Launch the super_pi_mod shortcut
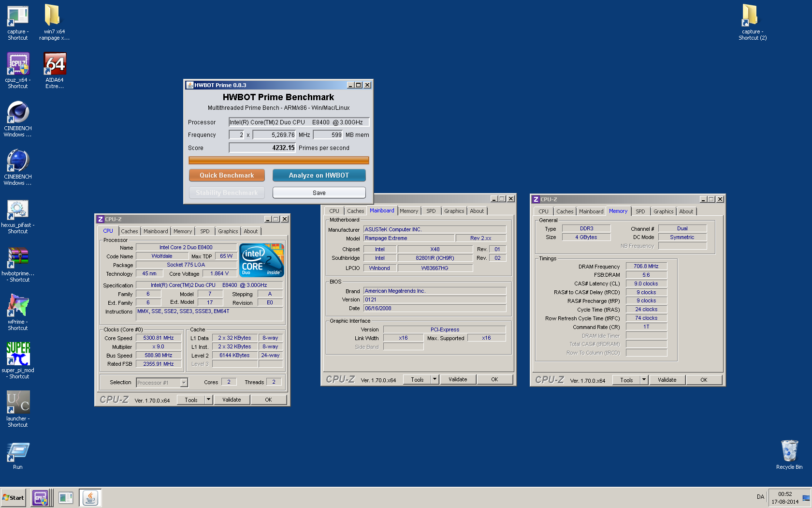 coord(18,355)
